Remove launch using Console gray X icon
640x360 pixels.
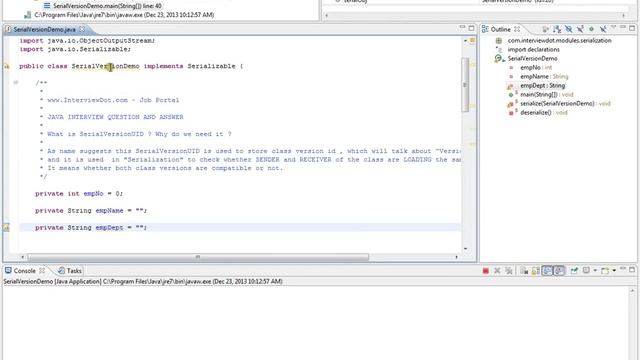click(x=497, y=271)
